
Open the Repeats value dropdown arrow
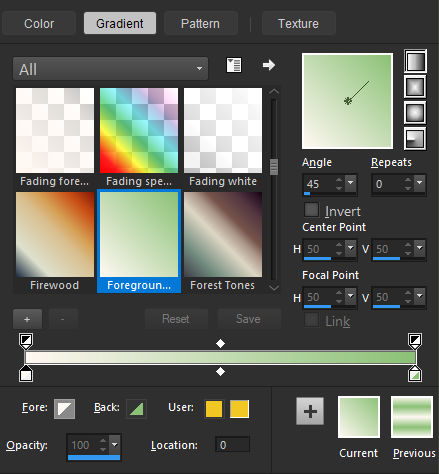(420, 183)
